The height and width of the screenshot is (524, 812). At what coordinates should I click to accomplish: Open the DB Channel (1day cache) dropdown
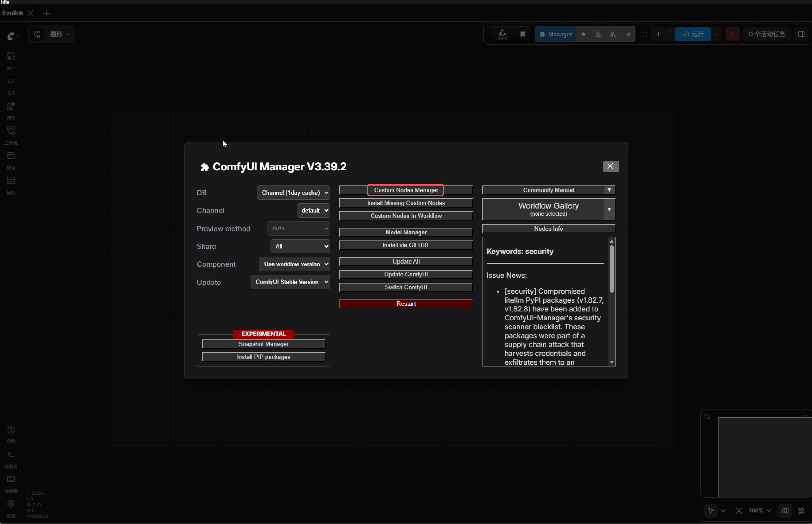click(293, 193)
